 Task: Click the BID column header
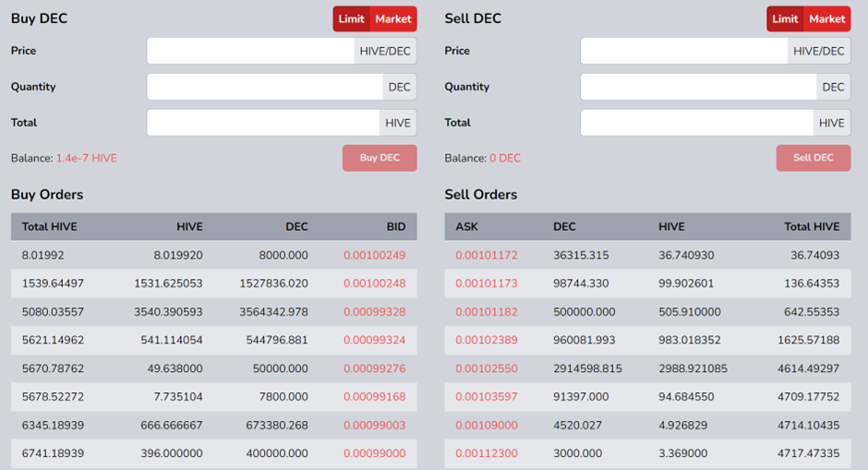[396, 226]
